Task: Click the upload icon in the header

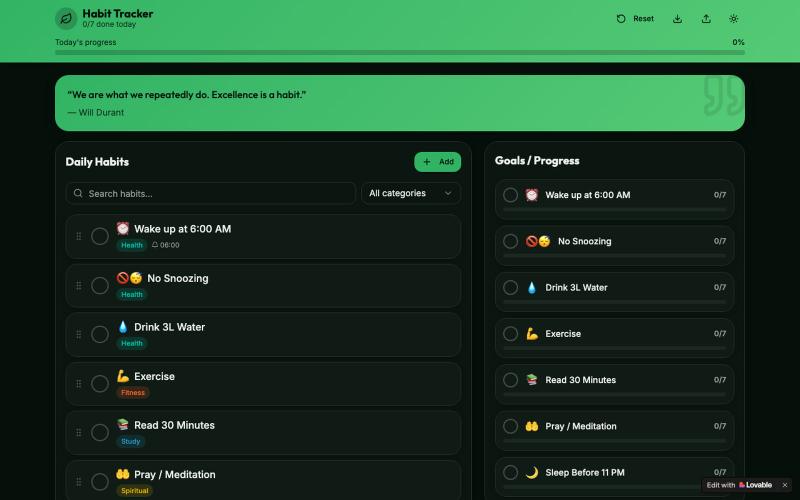Action: tap(706, 19)
